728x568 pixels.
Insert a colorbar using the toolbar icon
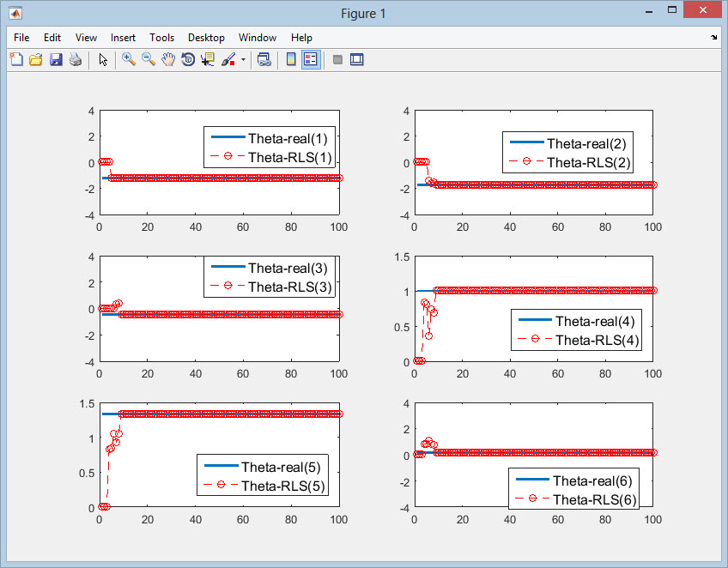pos(291,59)
